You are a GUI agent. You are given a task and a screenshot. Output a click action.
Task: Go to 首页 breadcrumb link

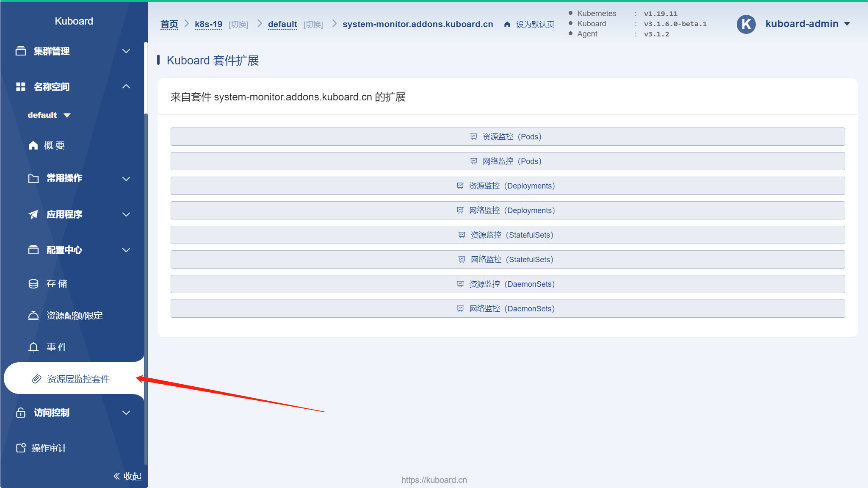(169, 24)
